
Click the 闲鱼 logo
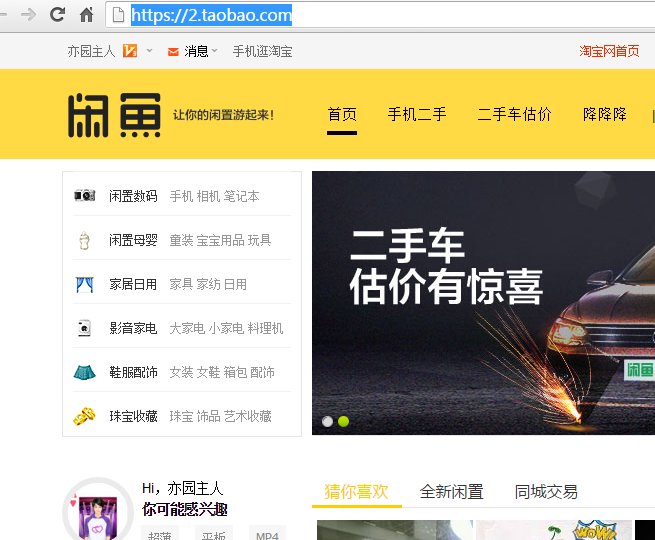(114, 115)
